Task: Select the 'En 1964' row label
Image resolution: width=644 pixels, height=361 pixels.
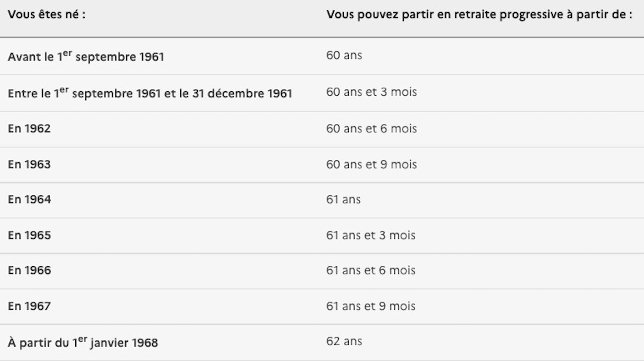Action: [x=29, y=200]
